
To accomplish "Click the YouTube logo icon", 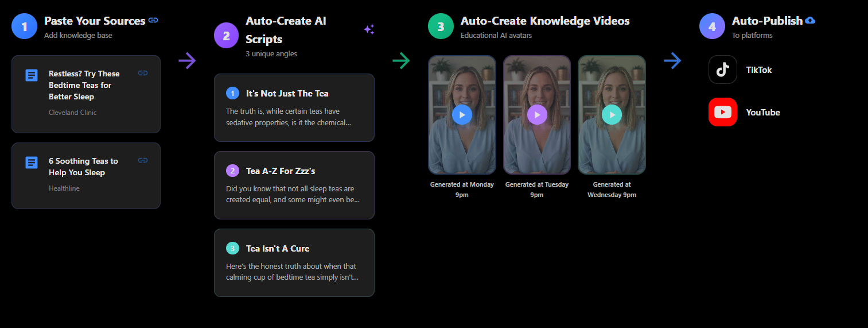I will pyautogui.click(x=723, y=112).
